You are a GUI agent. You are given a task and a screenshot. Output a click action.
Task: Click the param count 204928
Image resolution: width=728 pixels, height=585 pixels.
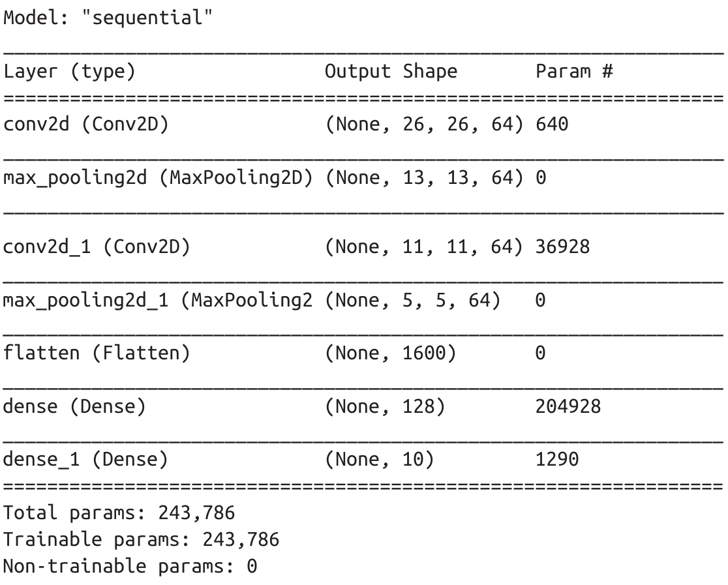tap(568, 407)
